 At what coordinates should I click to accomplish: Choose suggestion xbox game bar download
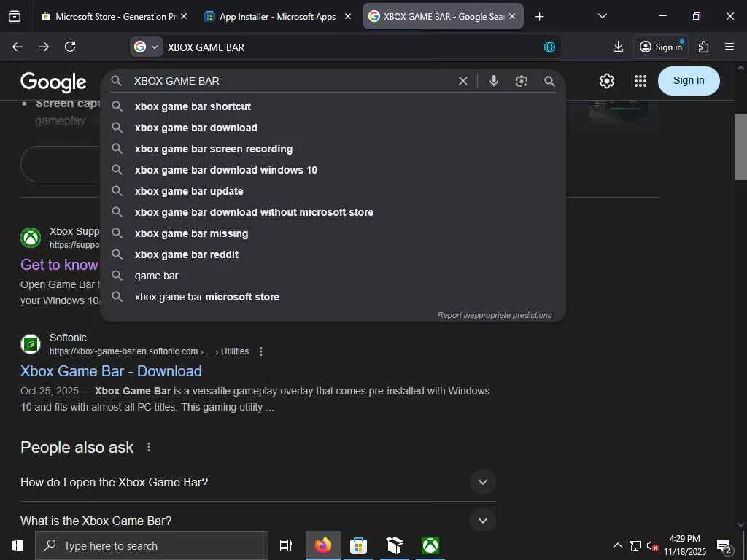[333, 128]
